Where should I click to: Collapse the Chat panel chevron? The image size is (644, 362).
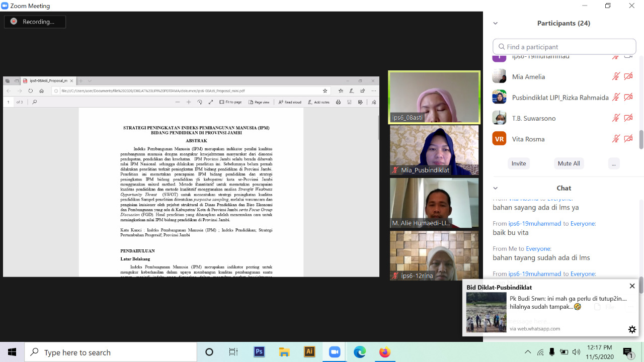[495, 188]
